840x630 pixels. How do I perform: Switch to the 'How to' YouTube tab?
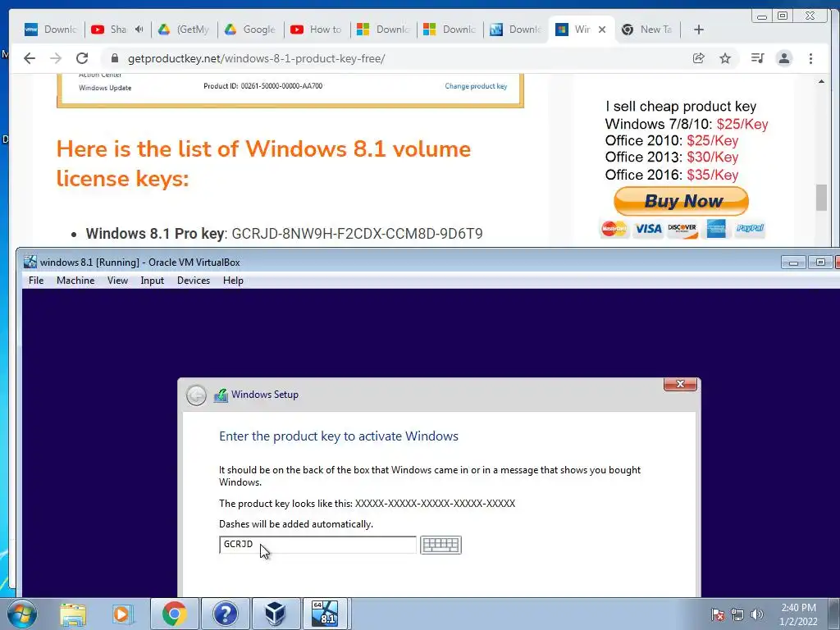pyautogui.click(x=317, y=30)
